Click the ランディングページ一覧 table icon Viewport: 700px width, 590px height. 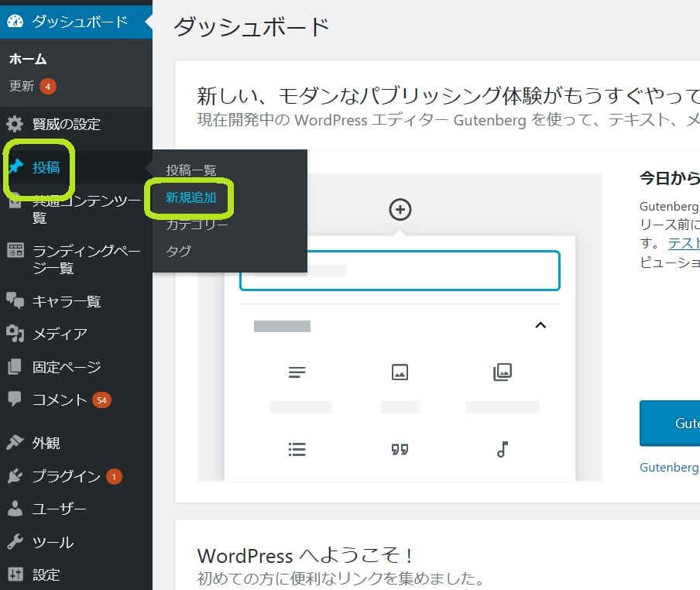pyautogui.click(x=15, y=250)
